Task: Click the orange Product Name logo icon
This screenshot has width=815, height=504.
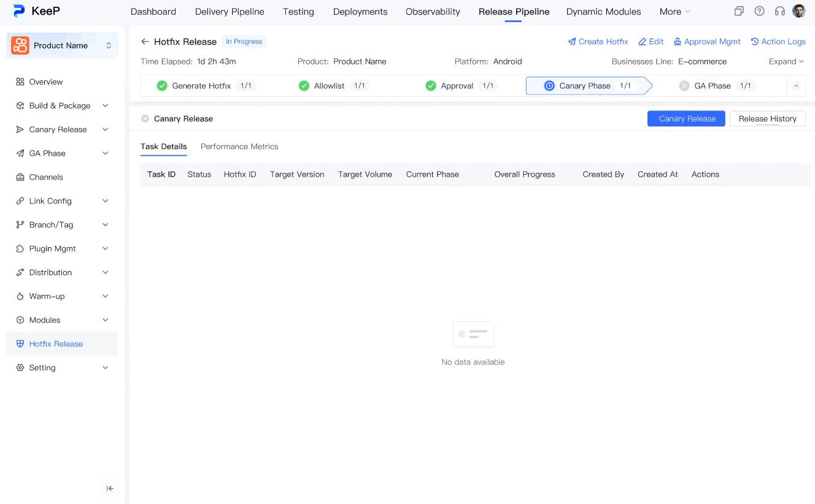Action: [x=20, y=45]
